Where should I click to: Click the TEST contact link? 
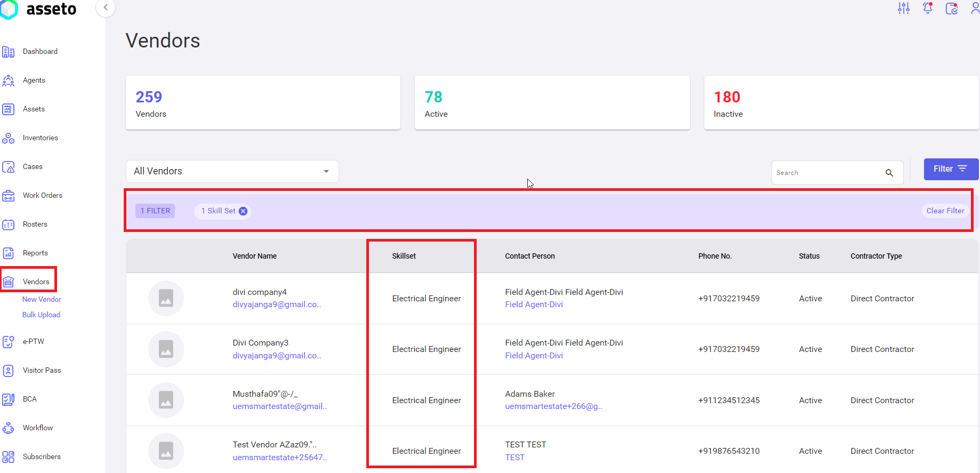point(515,458)
